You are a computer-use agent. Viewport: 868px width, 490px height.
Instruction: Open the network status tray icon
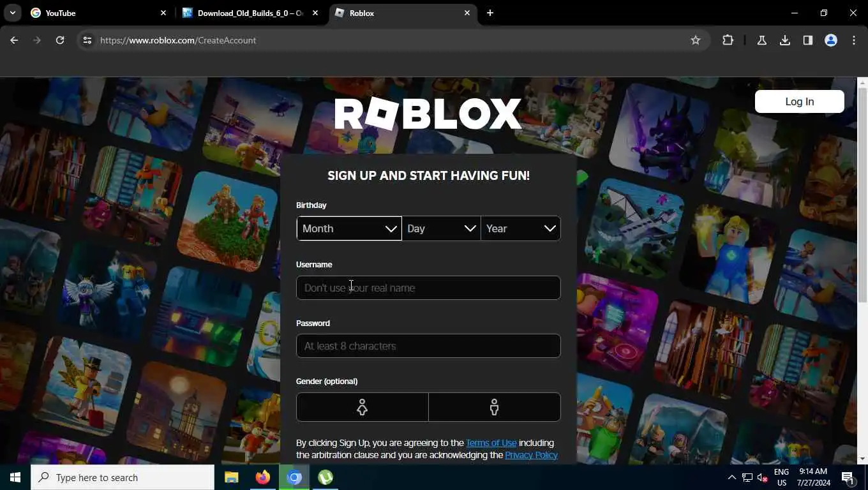[747, 477]
